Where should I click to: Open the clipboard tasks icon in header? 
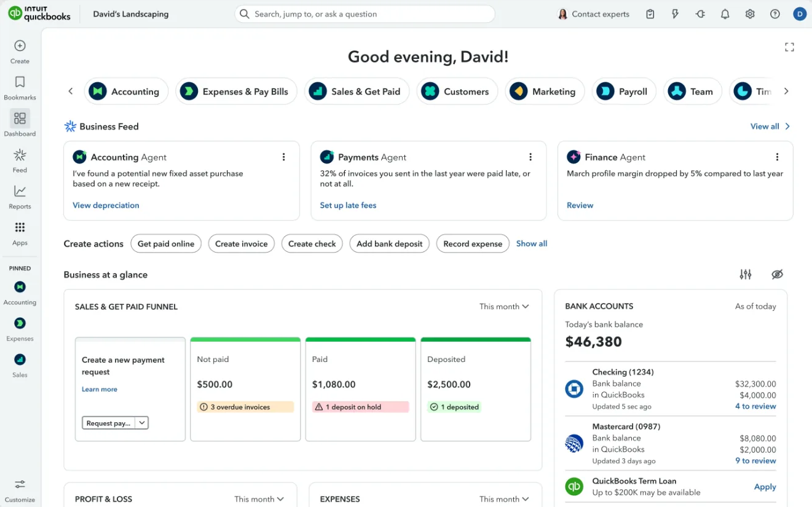(650, 14)
